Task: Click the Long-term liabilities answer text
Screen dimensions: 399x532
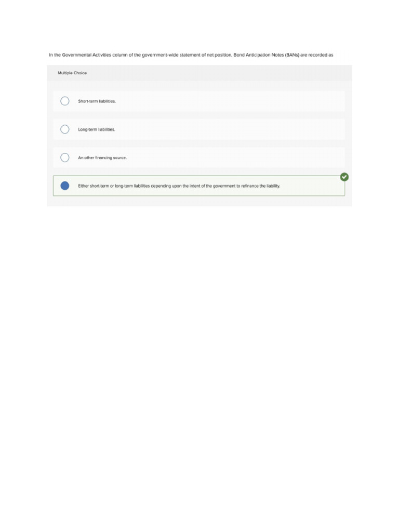Action: point(96,129)
